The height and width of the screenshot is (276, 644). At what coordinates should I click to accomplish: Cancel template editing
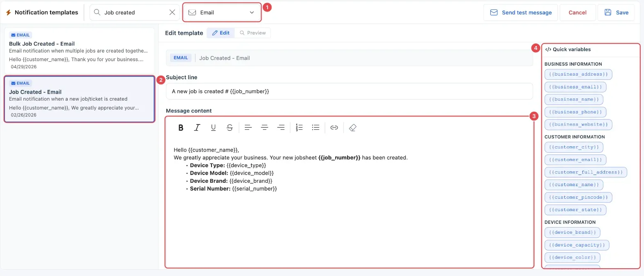[577, 12]
